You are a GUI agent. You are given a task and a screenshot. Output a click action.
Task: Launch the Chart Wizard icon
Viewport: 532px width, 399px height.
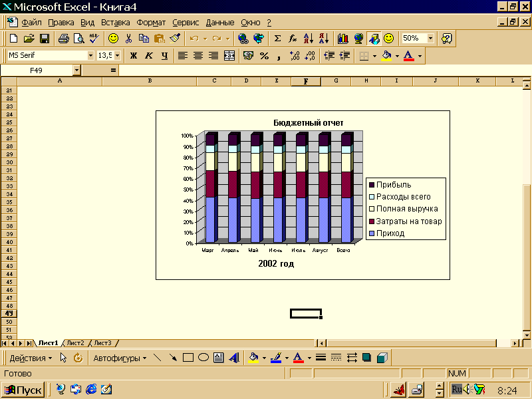(342, 39)
